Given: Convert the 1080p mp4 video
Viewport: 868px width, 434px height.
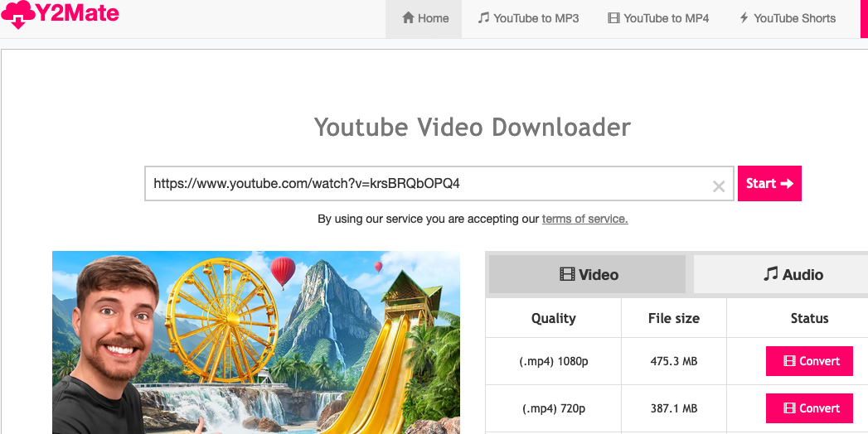Looking at the screenshot, I should [x=809, y=361].
